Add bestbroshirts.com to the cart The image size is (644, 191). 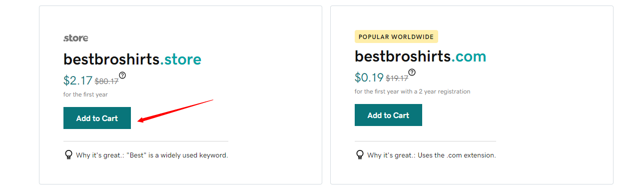tap(388, 115)
